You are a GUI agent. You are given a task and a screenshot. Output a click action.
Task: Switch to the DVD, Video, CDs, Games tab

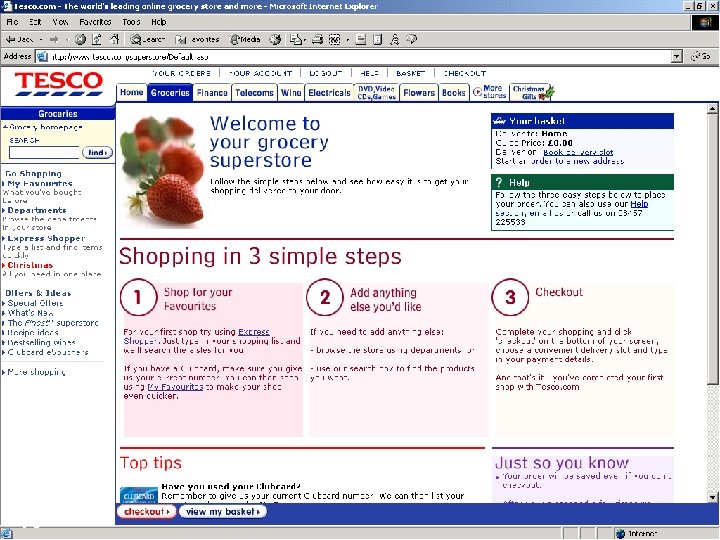377,92
